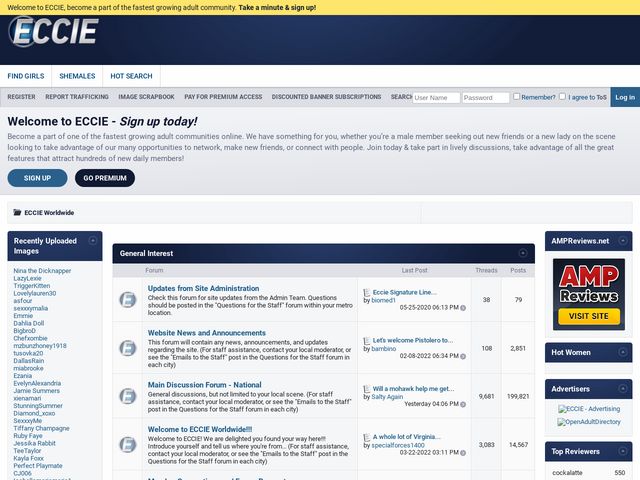
Task: Go to last post arrow at 05-25-2020 06:13 PM
Action: tap(463, 308)
